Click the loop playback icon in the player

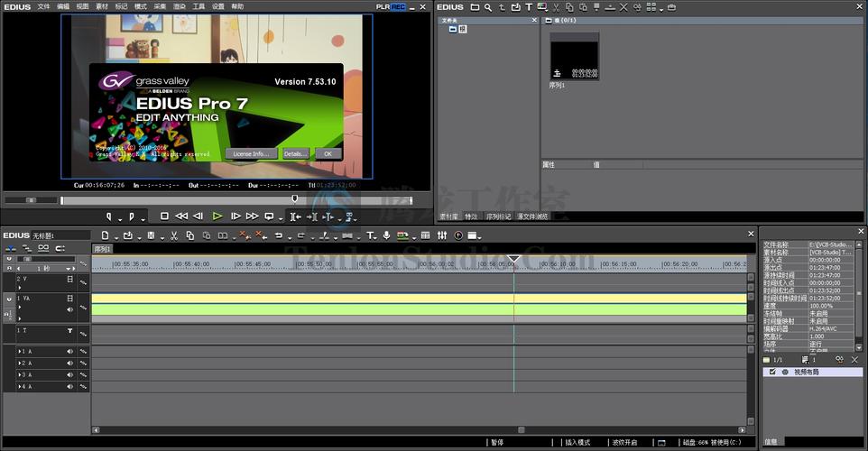[269, 216]
